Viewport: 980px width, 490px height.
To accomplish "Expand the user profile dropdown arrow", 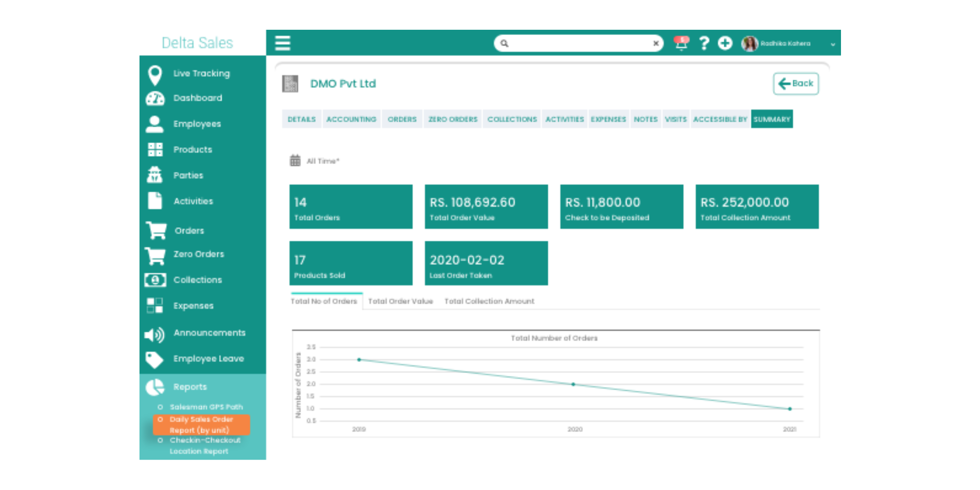I will click(x=833, y=44).
